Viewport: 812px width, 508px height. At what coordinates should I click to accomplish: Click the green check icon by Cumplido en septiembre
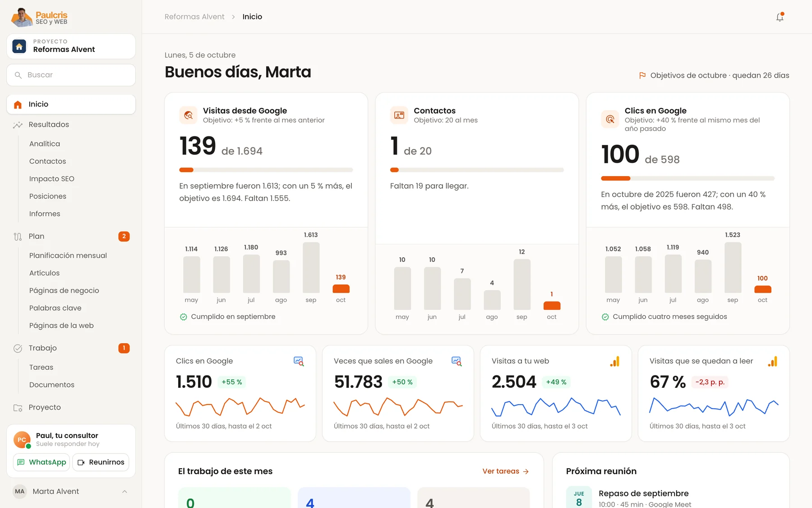point(184,317)
